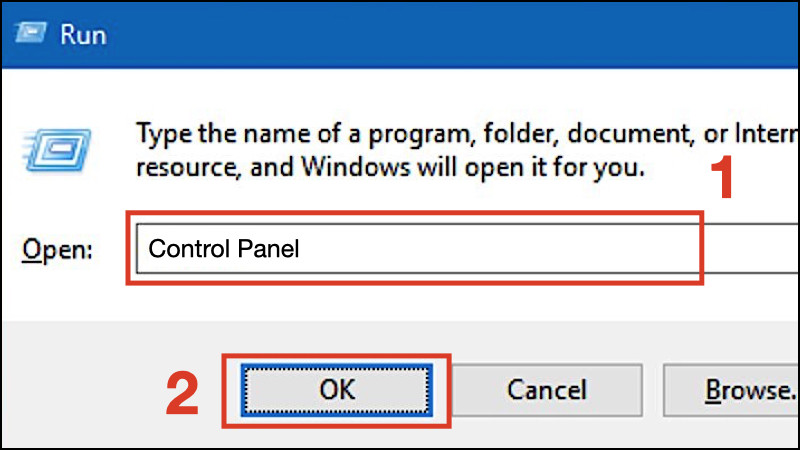
Task: Open the Browse file picker
Action: [x=731, y=390]
